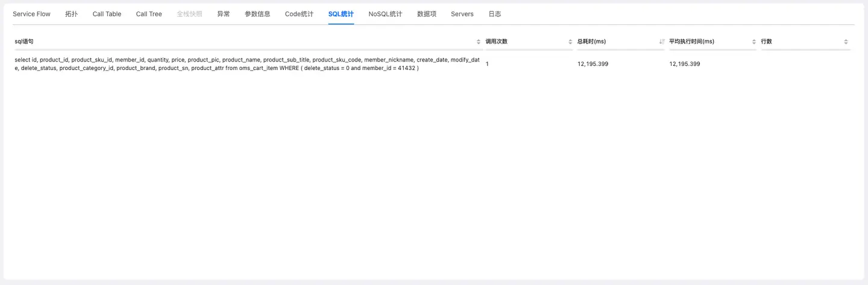
Task: Open the Service Flow tab
Action: click(31, 14)
